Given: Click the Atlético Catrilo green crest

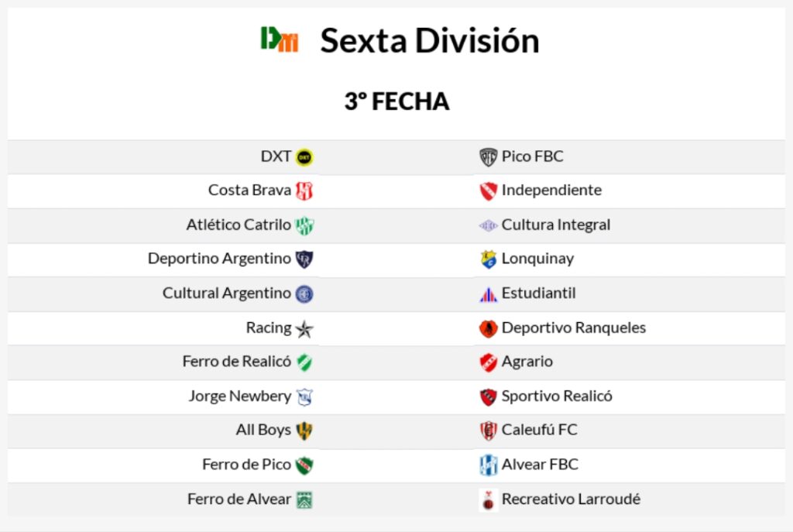Looking at the screenshot, I should point(304,225).
